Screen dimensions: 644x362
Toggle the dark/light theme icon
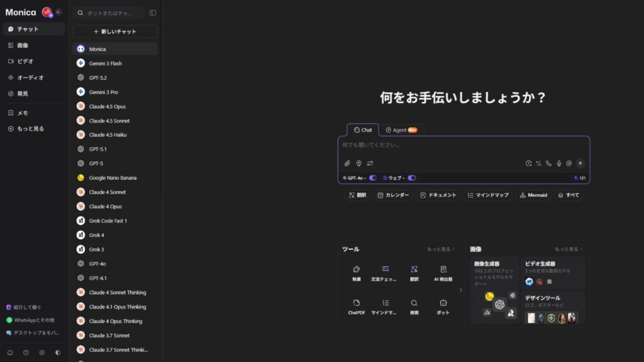58,353
